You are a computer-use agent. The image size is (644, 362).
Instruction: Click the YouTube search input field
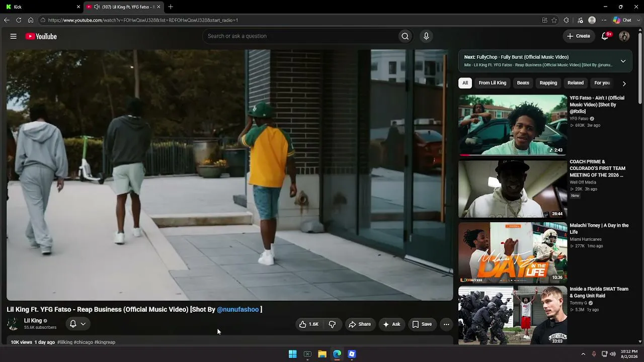[x=300, y=36]
